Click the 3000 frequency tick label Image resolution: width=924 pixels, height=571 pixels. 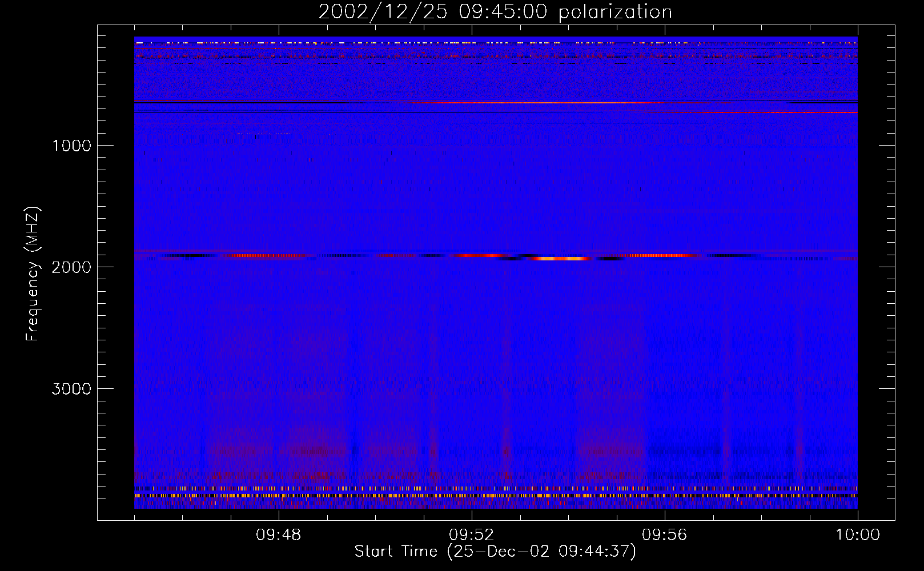pos(71,389)
